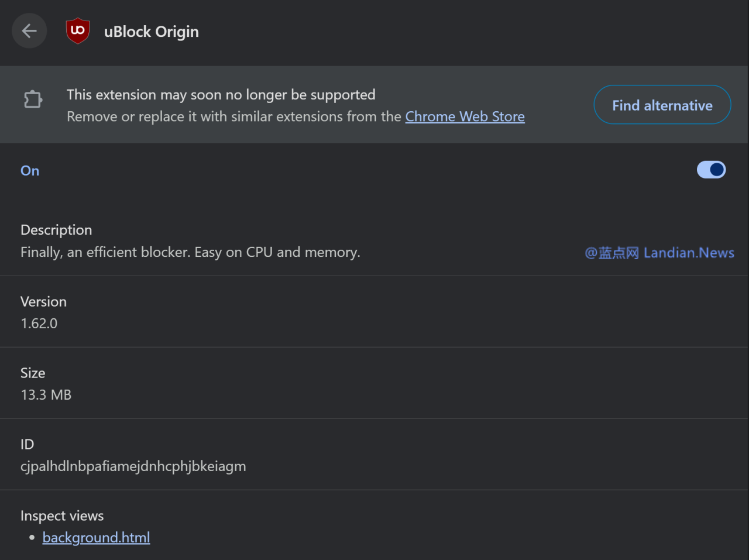
Task: Click the 'This extension may soon no longer be supported' message
Action: 221,95
